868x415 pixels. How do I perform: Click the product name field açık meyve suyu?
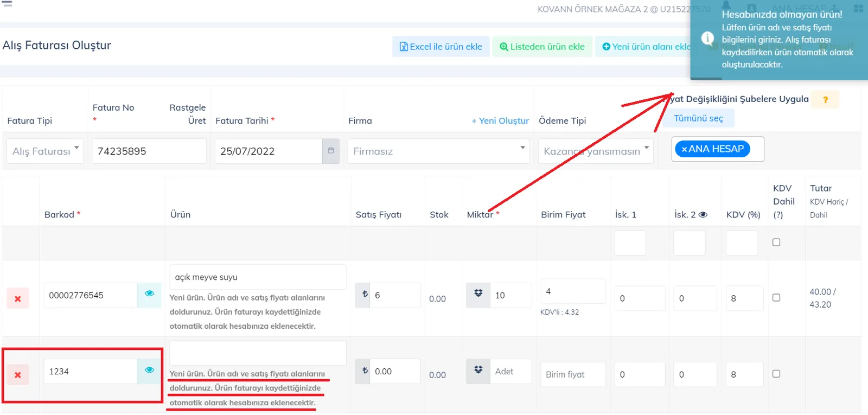point(258,277)
